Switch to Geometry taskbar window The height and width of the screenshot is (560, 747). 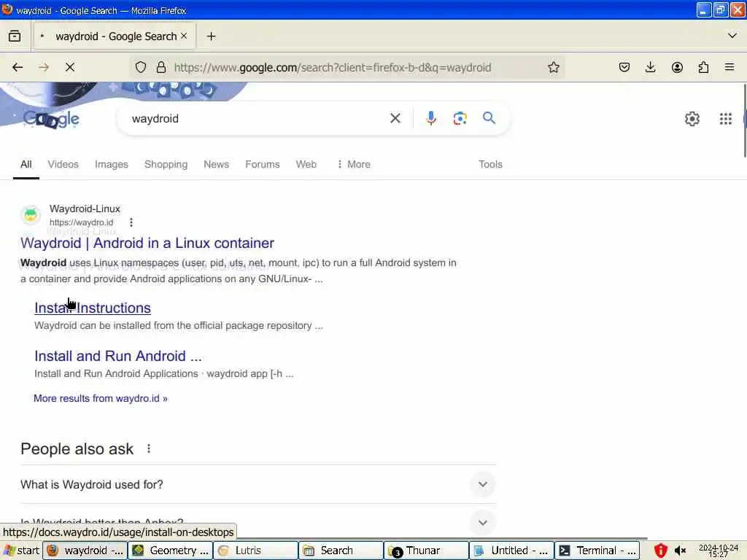[170, 551]
